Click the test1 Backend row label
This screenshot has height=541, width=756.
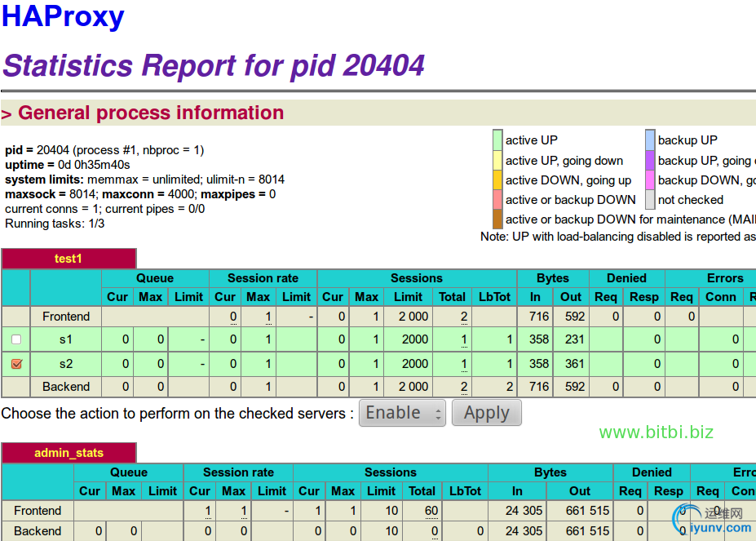pyautogui.click(x=66, y=387)
